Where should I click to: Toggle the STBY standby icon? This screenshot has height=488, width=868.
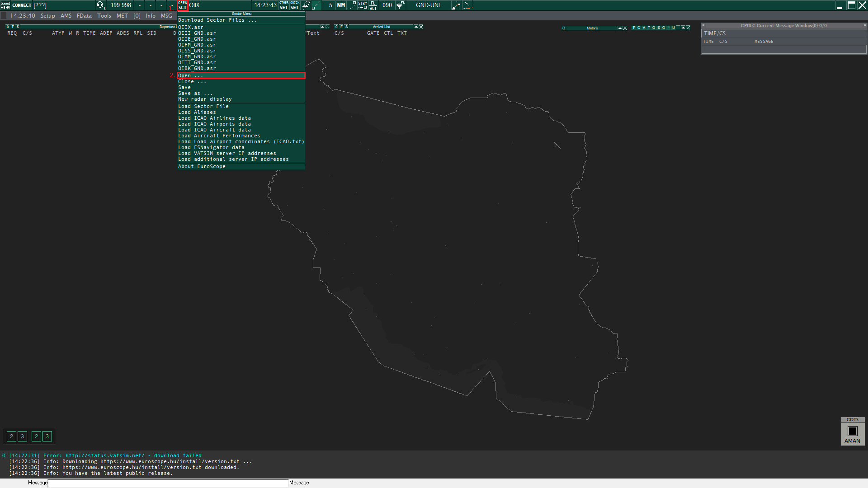[363, 5]
